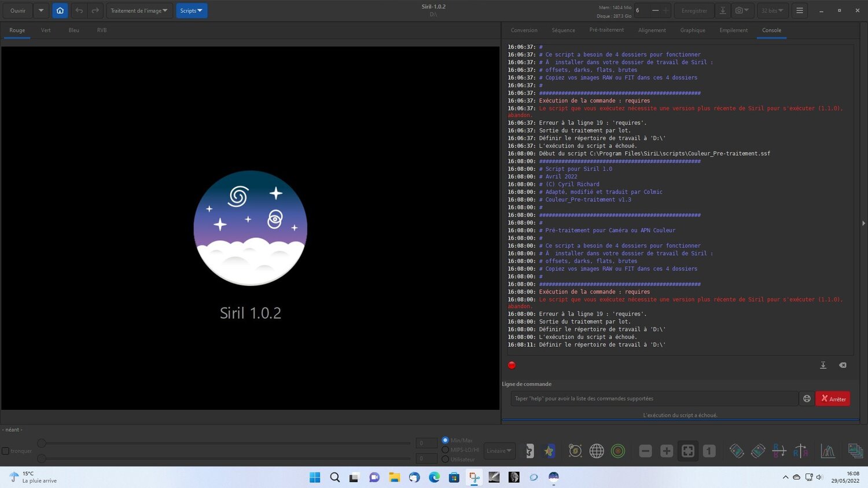Switch to the Séquence tab
Viewport: 868px width, 488px height.
click(564, 30)
